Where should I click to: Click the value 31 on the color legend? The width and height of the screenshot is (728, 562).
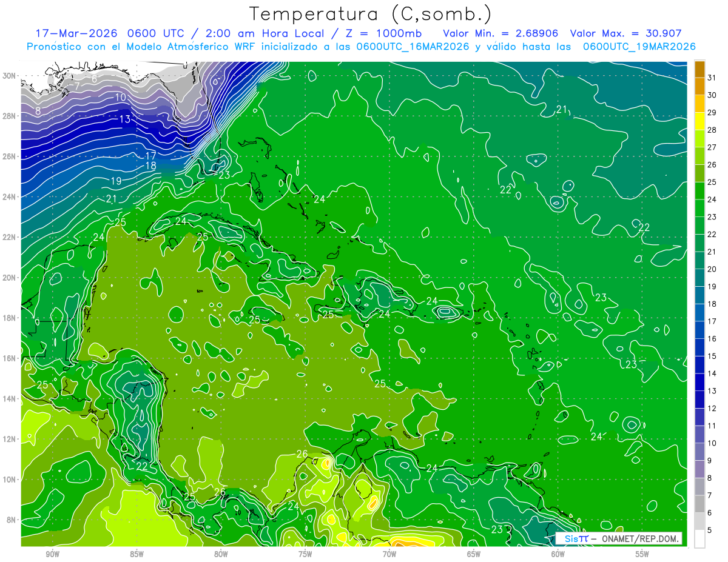[x=712, y=78]
